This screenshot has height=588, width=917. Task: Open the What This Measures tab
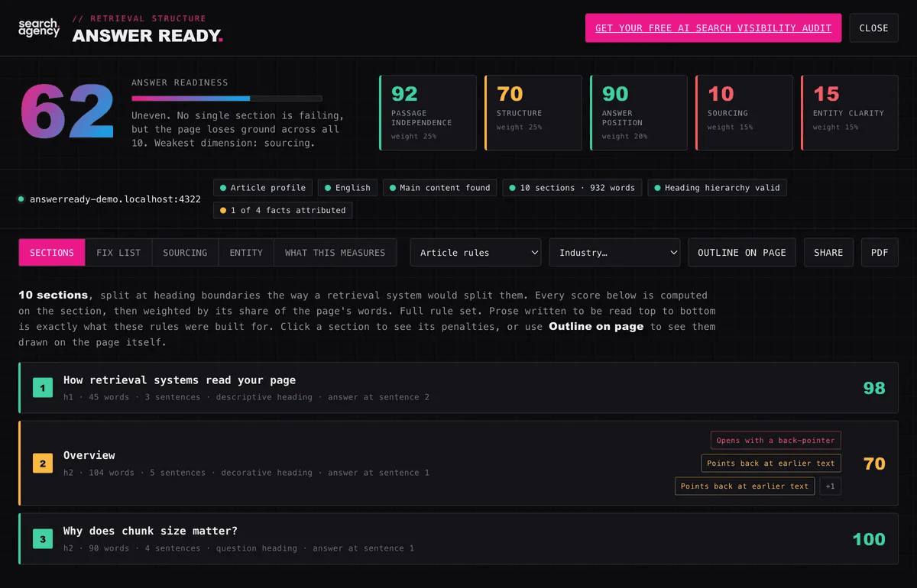point(335,253)
